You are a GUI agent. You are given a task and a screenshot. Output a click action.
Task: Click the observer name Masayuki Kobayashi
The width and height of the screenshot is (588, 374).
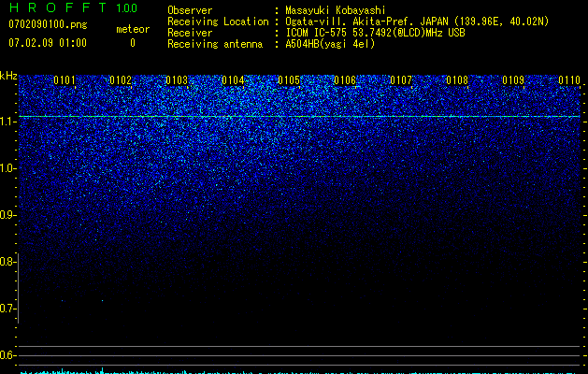pos(336,10)
